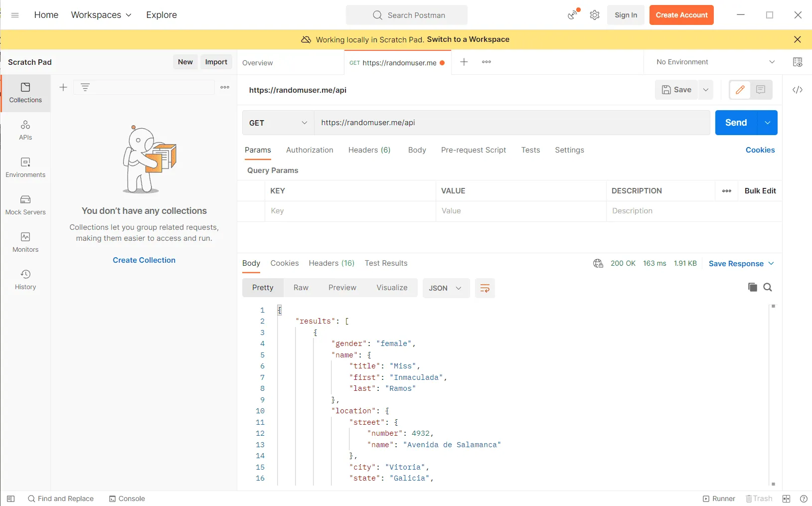Image resolution: width=812 pixels, height=506 pixels.
Task: Open the hamburger menu icon
Action: [x=15, y=15]
